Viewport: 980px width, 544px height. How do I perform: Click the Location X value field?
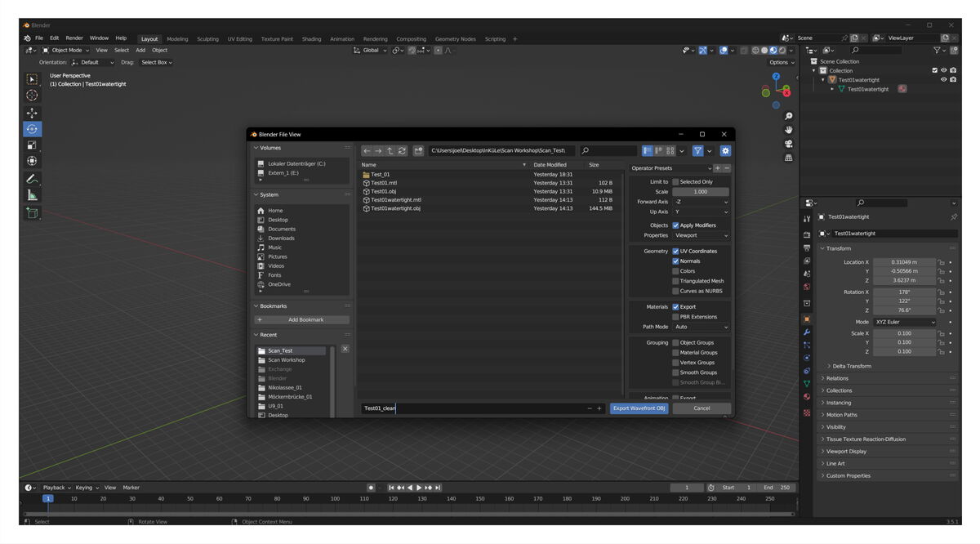904,262
